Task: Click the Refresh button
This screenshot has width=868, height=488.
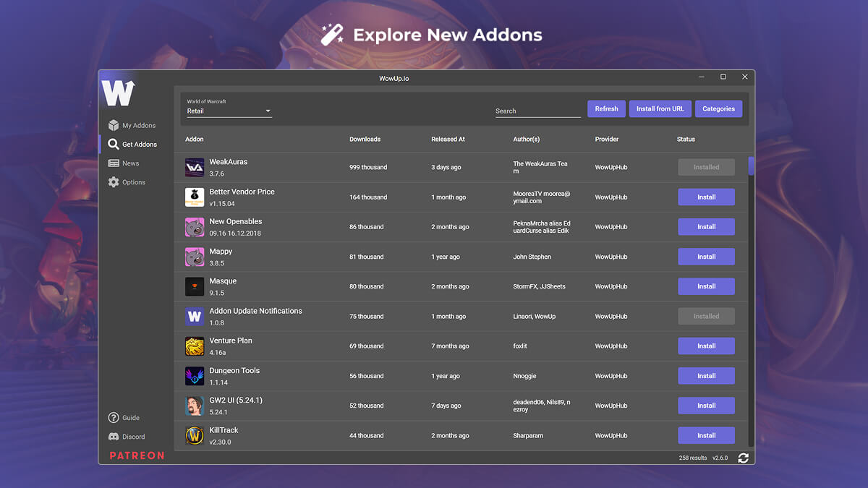Action: (606, 109)
